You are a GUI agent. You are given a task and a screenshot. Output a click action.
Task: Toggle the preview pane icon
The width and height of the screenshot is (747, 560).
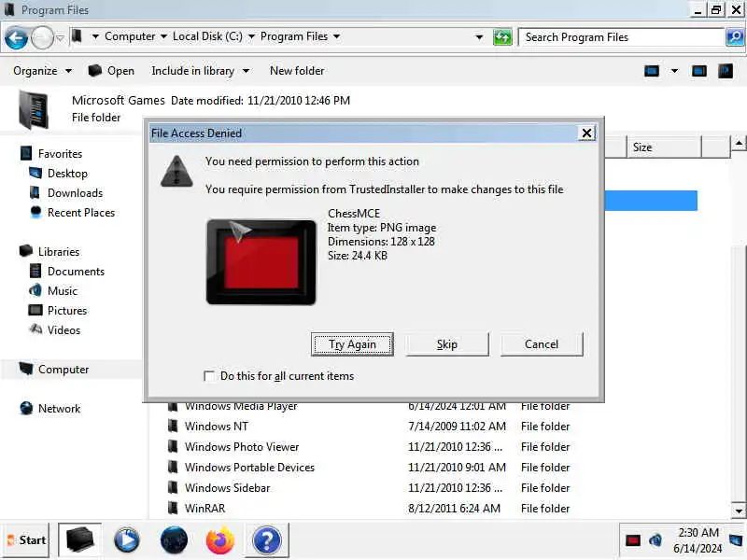point(698,71)
